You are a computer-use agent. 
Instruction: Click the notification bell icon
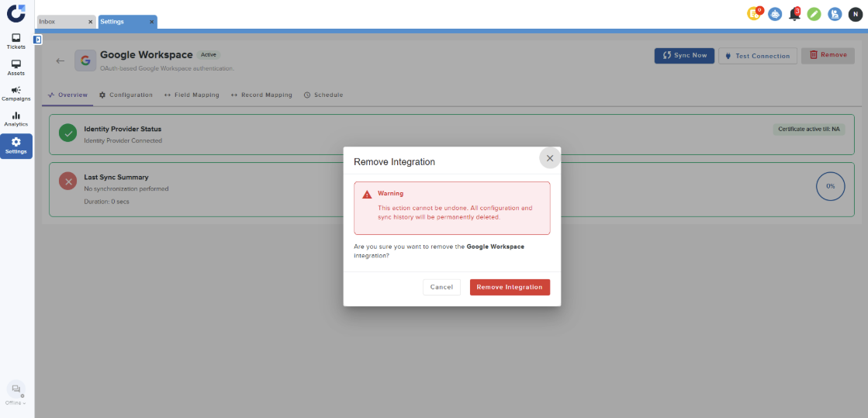click(794, 14)
